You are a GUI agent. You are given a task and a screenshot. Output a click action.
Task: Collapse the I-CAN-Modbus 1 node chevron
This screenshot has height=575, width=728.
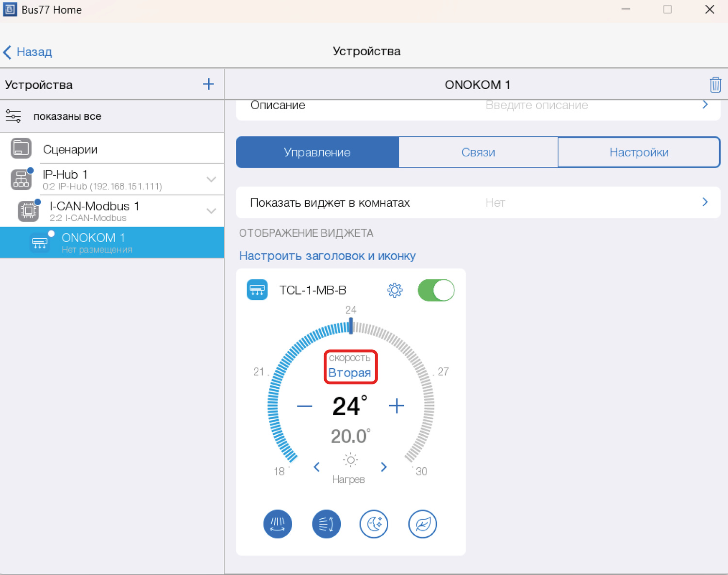pos(211,211)
